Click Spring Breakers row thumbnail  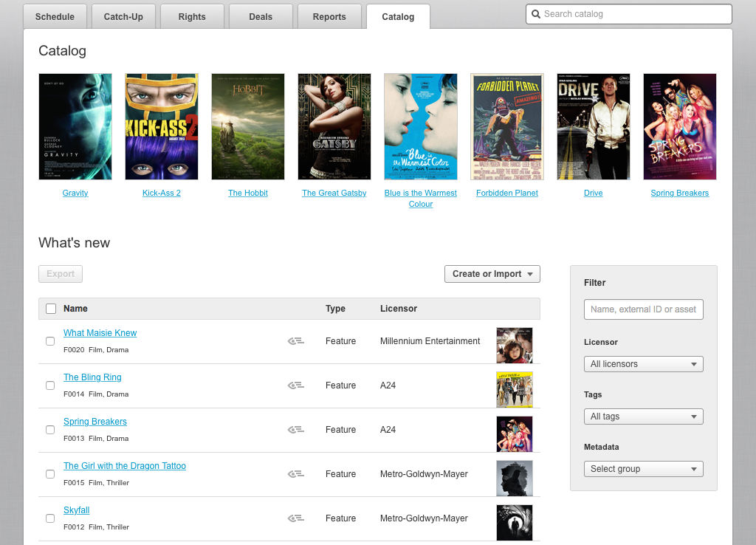(515, 434)
